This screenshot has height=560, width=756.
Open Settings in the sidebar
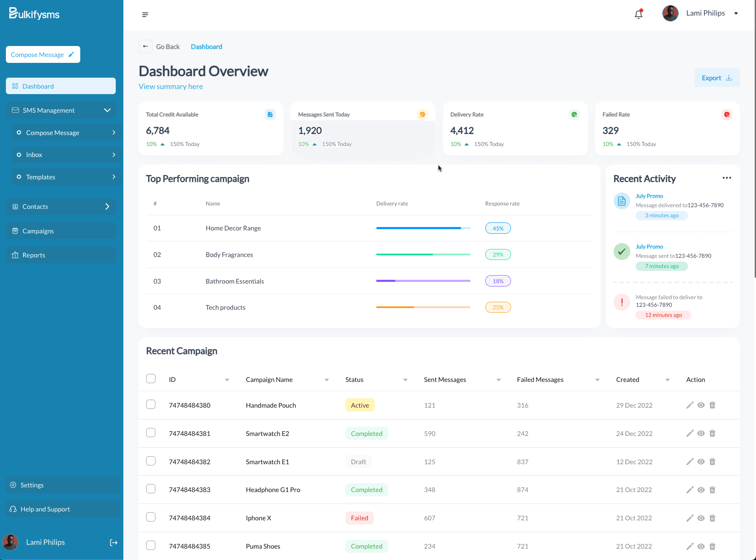(63, 485)
